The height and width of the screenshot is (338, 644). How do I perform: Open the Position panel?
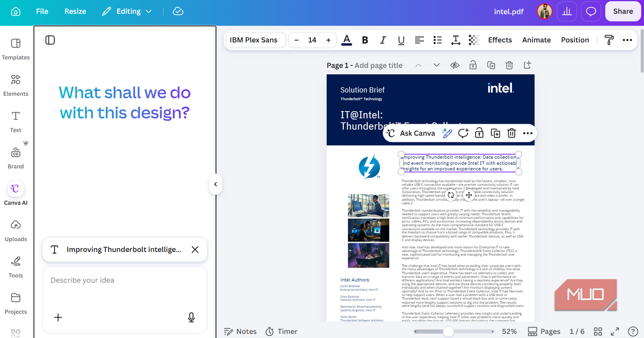click(x=575, y=40)
